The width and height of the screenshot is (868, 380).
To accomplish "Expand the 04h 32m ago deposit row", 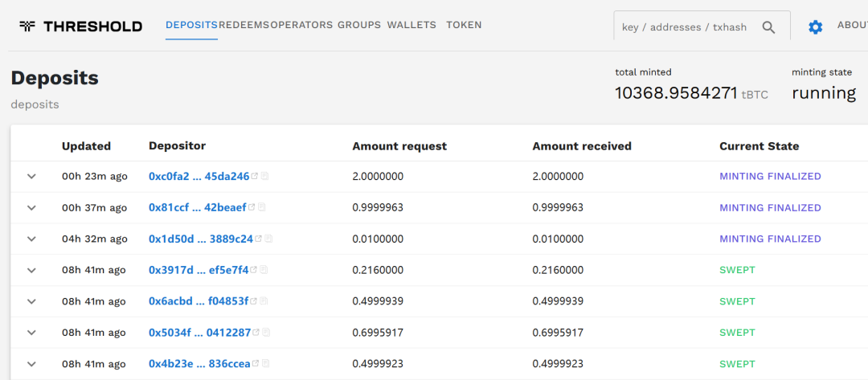I will pyautogui.click(x=32, y=239).
